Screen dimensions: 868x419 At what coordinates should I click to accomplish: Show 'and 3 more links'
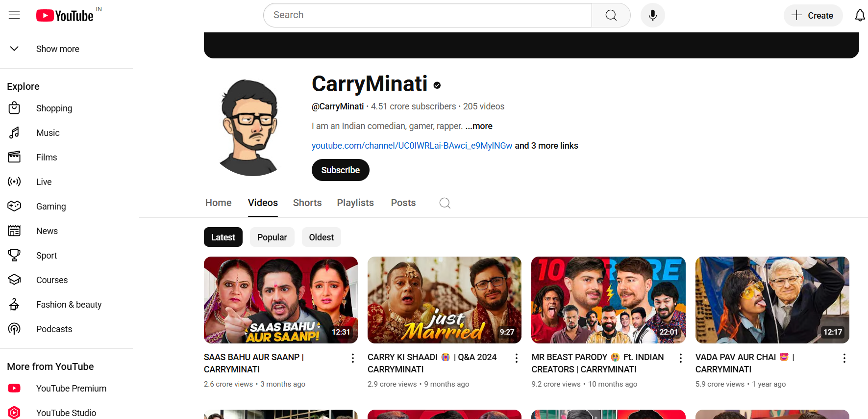546,146
